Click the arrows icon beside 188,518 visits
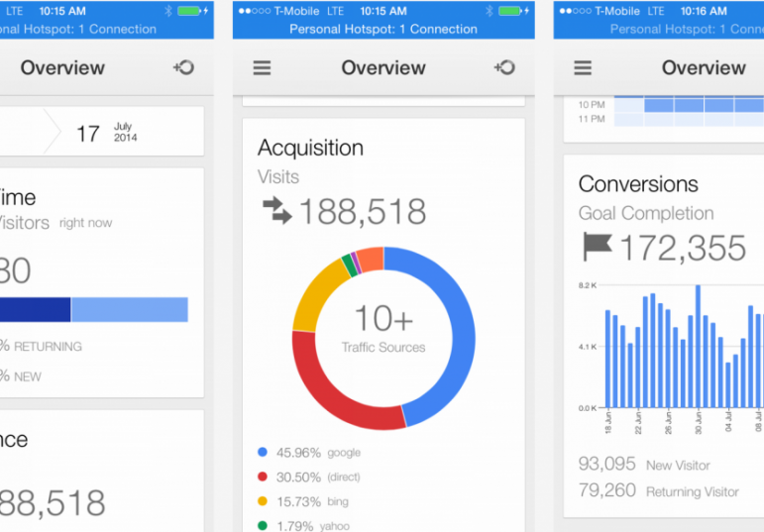 276,211
